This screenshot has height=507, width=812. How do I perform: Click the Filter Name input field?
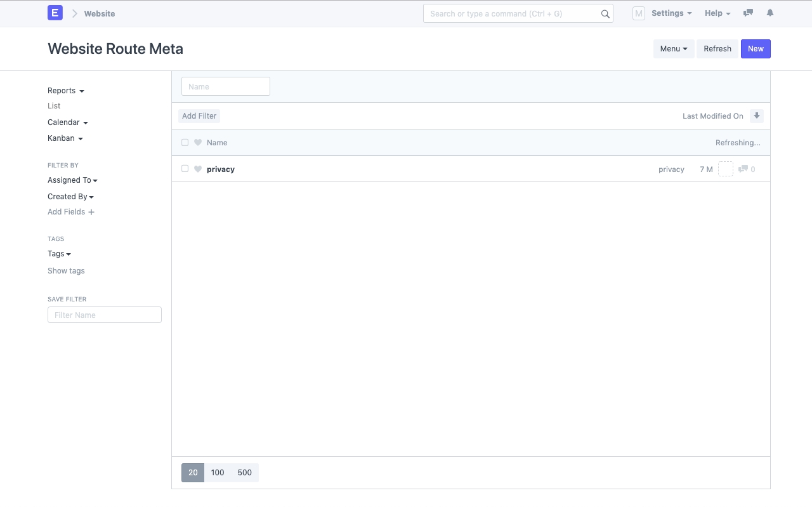coord(105,315)
